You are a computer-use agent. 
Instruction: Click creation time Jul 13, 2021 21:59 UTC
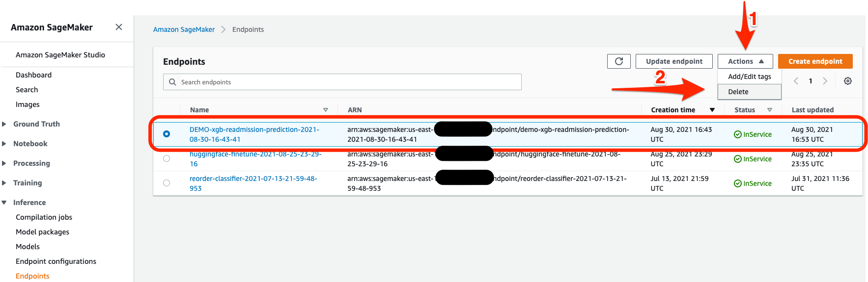tap(680, 183)
